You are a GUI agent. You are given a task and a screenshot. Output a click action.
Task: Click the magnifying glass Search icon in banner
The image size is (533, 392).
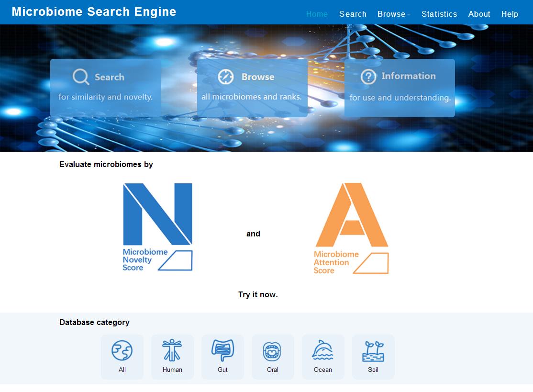pyautogui.click(x=81, y=77)
